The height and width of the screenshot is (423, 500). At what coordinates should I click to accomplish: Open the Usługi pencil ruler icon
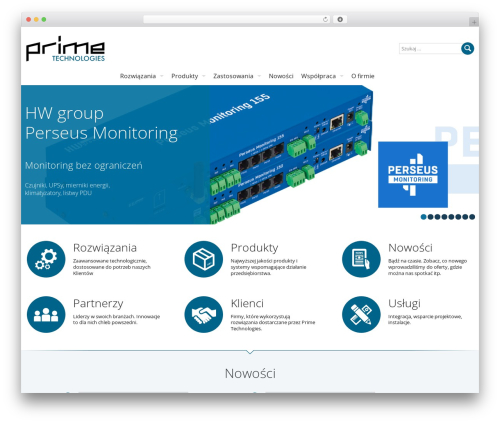pyautogui.click(x=361, y=314)
